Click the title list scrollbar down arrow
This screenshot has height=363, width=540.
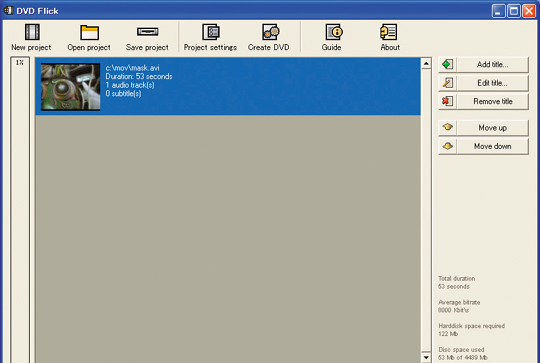[426, 357]
